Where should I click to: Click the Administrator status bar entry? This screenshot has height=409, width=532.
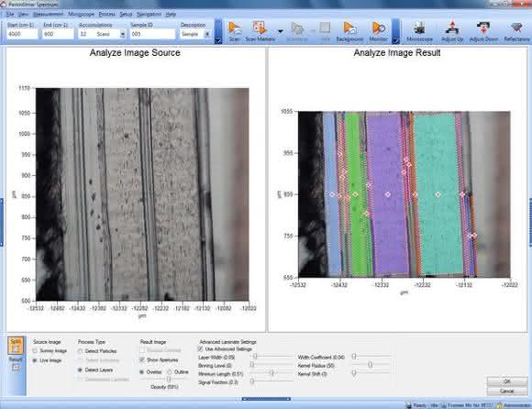(514, 405)
